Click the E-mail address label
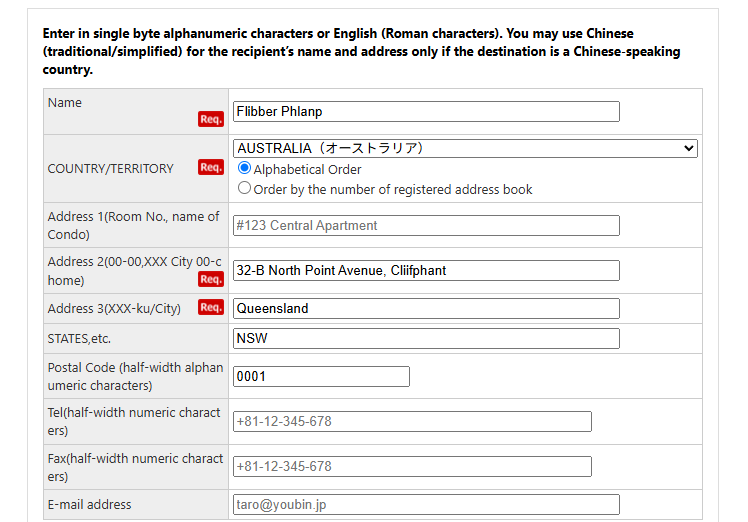748x522 pixels. tap(89, 505)
